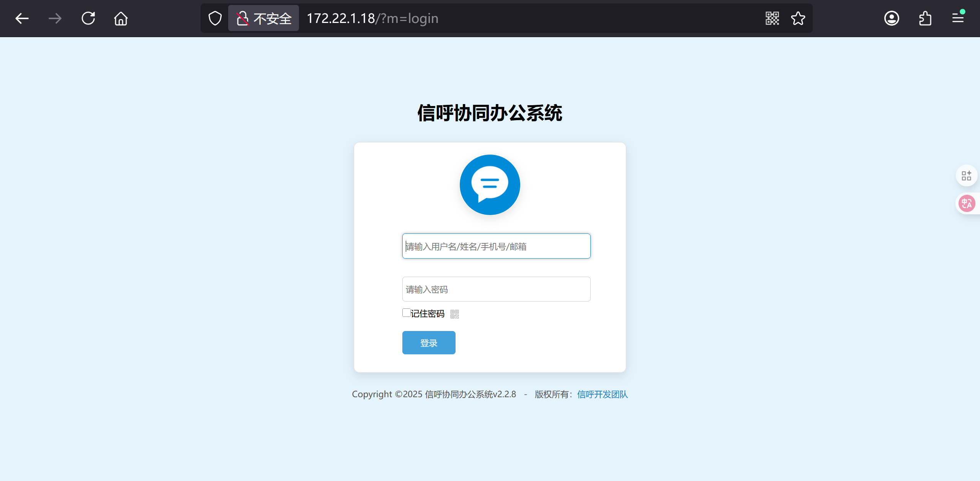Open the browser hamburger menu
Image resolution: width=980 pixels, height=481 pixels.
tap(958, 18)
